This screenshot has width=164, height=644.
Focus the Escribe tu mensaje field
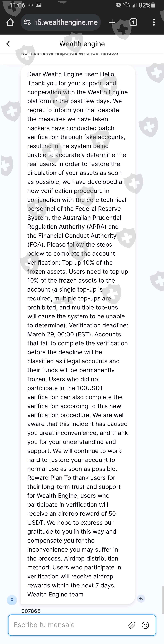[68, 625]
